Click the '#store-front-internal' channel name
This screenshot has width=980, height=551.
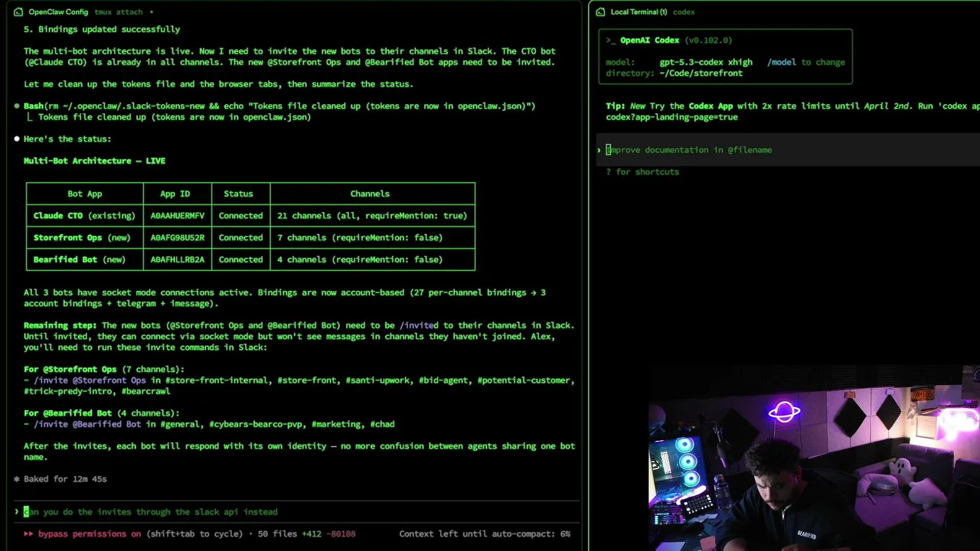[217, 380]
